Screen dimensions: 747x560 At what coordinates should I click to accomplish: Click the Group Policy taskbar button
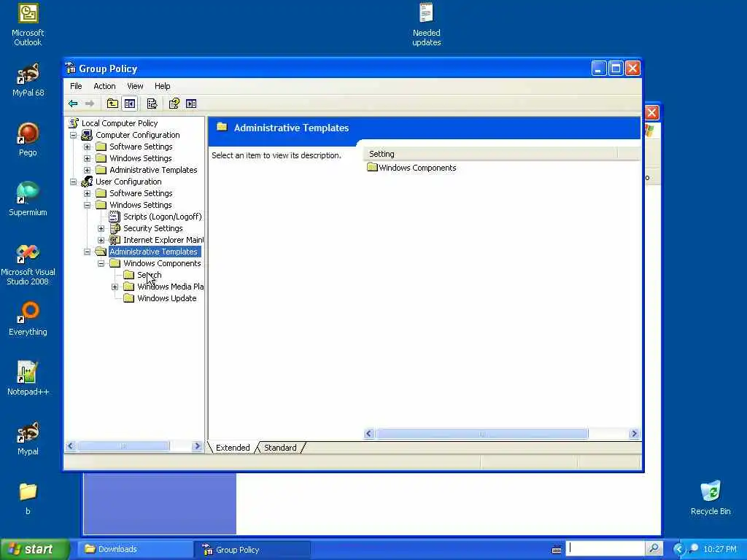[252, 550]
